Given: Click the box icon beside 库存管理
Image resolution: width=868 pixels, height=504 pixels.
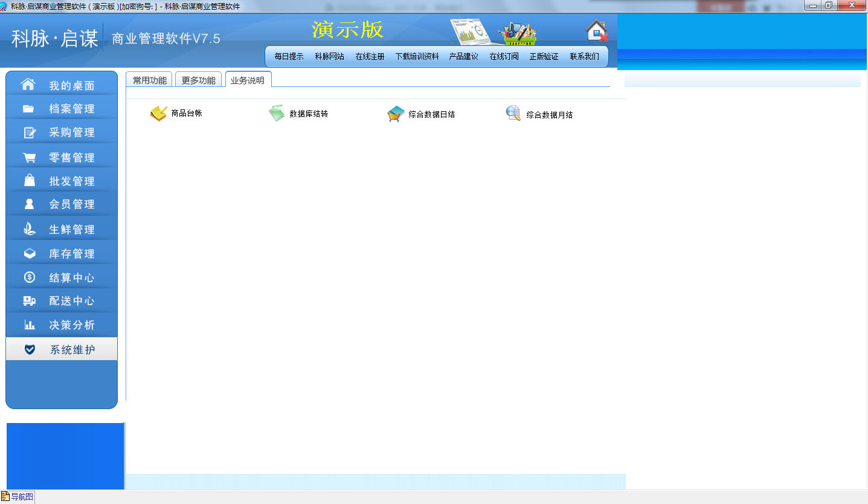Looking at the screenshot, I should (29, 254).
